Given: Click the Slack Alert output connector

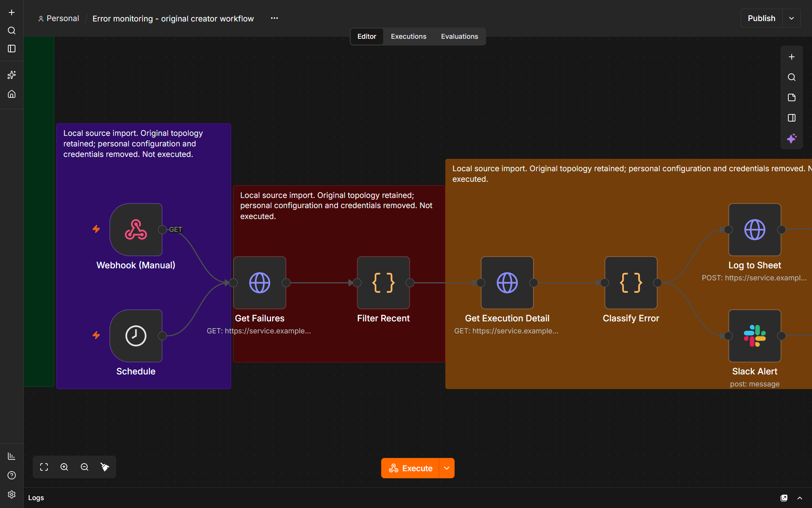Looking at the screenshot, I should (x=781, y=336).
